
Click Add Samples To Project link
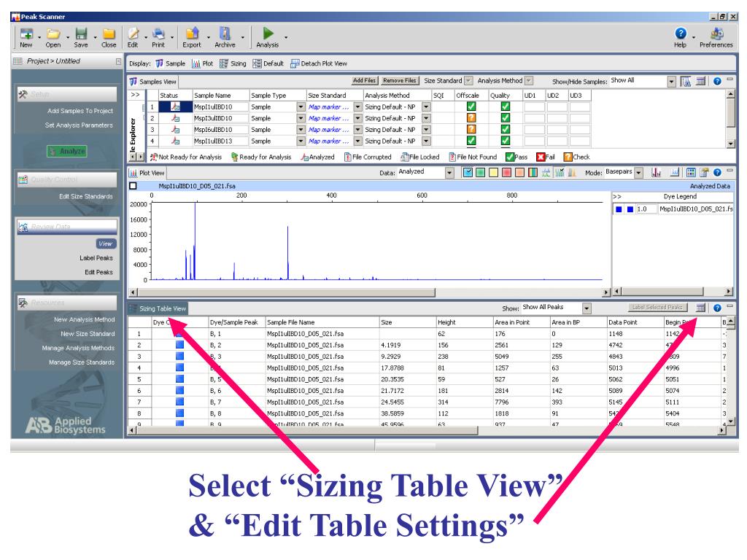[x=80, y=111]
